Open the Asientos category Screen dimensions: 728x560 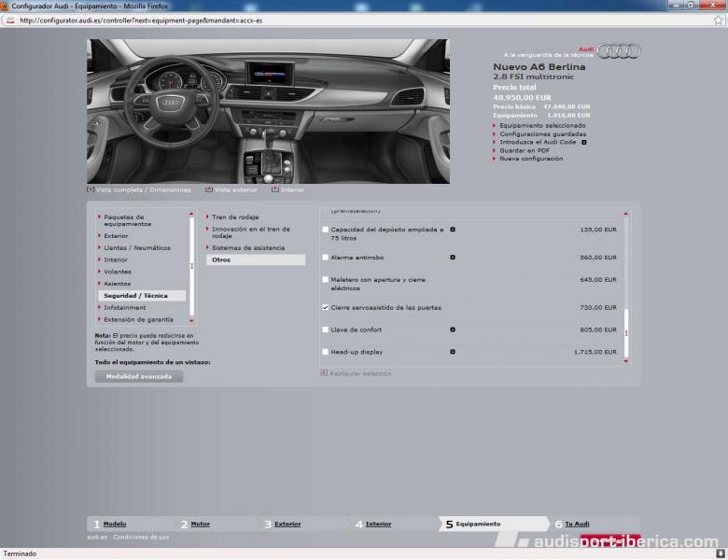click(x=117, y=284)
